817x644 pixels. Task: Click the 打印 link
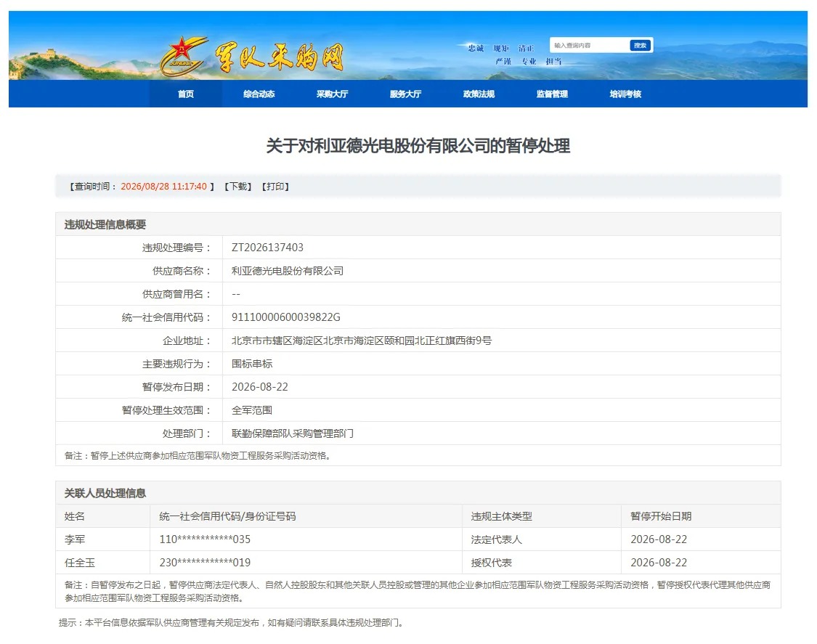point(275,187)
